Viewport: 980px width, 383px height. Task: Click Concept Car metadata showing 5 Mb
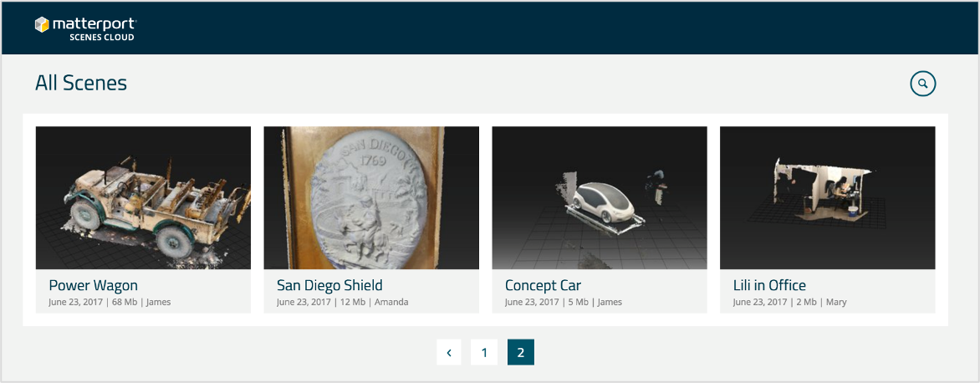(563, 303)
